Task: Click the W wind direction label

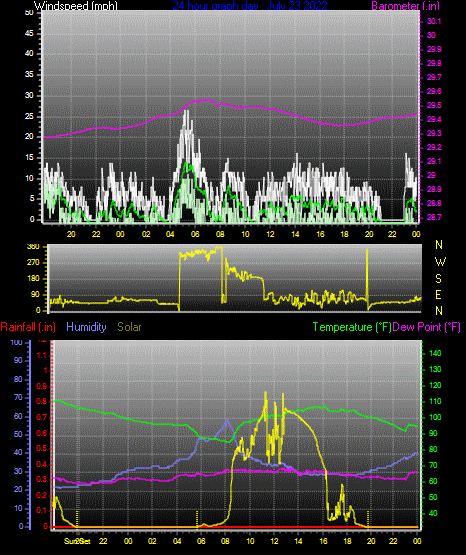Action: pyautogui.click(x=440, y=262)
